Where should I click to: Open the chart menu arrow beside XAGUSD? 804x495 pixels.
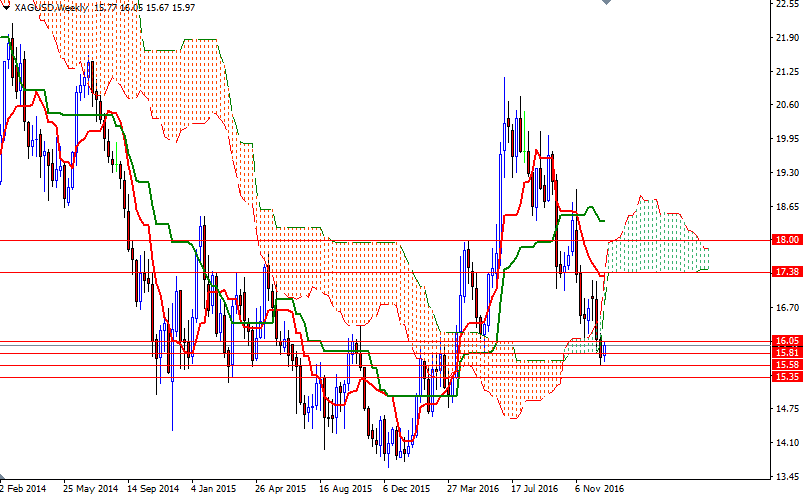point(6,7)
